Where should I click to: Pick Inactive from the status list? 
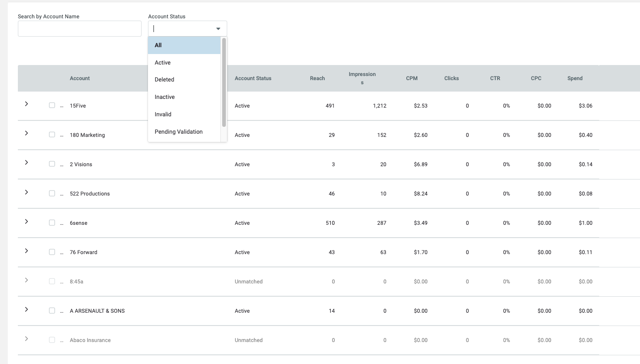[x=184, y=97]
